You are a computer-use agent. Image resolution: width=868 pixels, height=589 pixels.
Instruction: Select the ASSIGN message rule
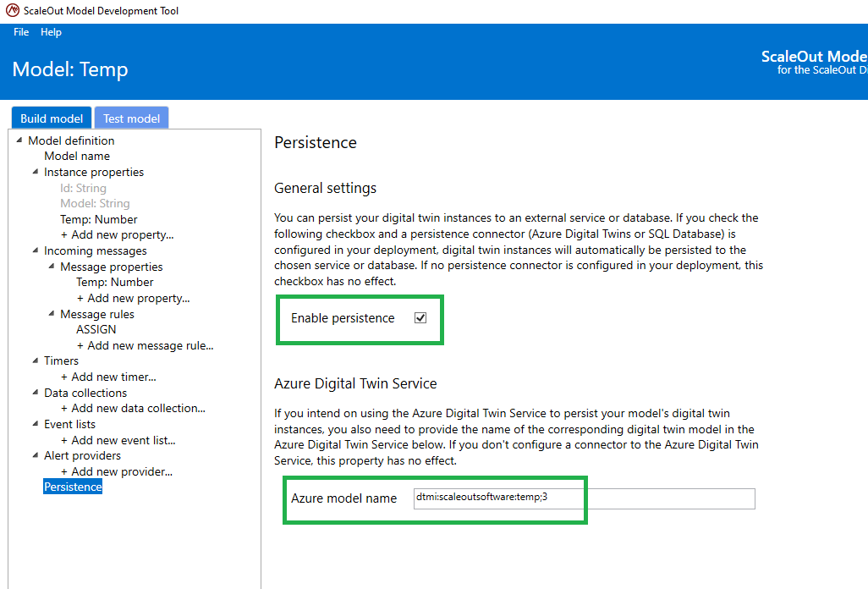point(96,329)
